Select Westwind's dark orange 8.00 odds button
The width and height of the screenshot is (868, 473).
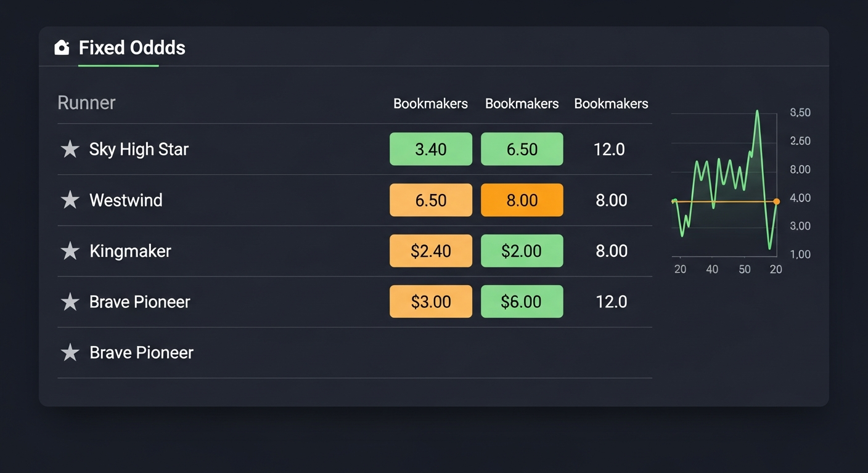tap(522, 200)
